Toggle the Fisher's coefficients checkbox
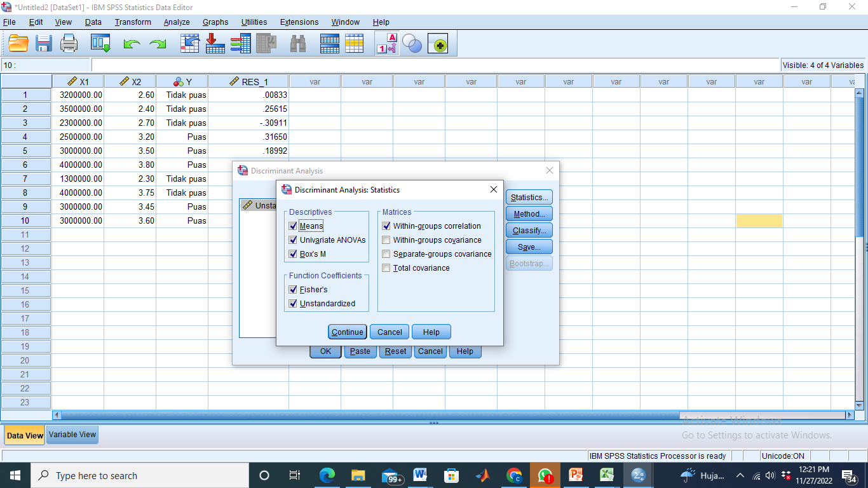Image resolution: width=868 pixels, height=488 pixels. coord(293,290)
